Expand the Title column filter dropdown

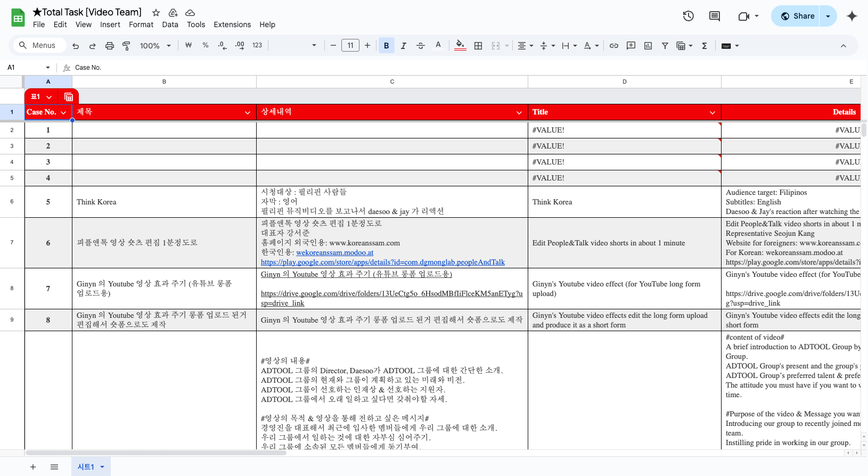click(712, 112)
